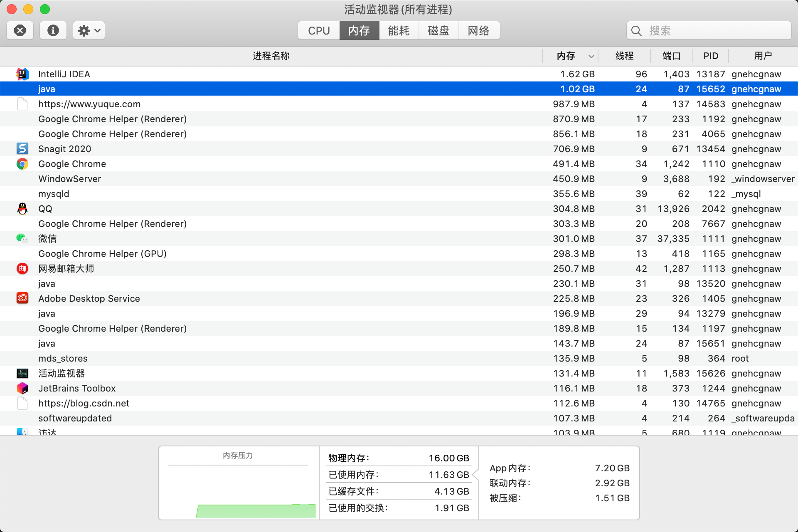Click the quit process (X) toolbar button
The width and height of the screenshot is (798, 532).
(20, 30)
